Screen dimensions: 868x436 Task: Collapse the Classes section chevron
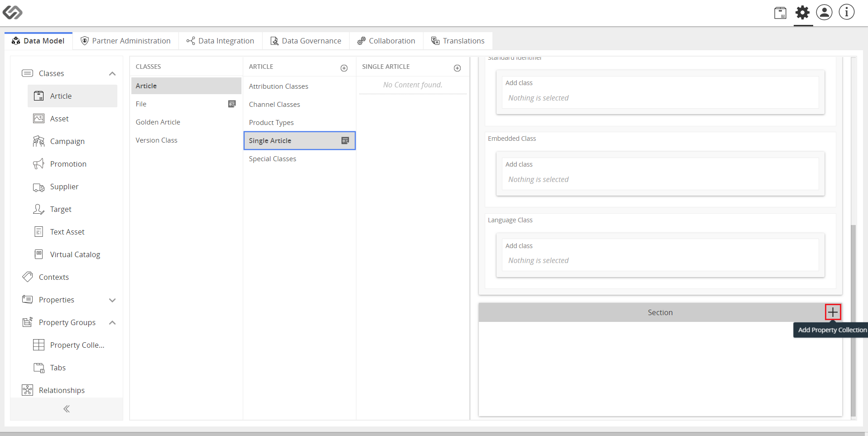112,74
